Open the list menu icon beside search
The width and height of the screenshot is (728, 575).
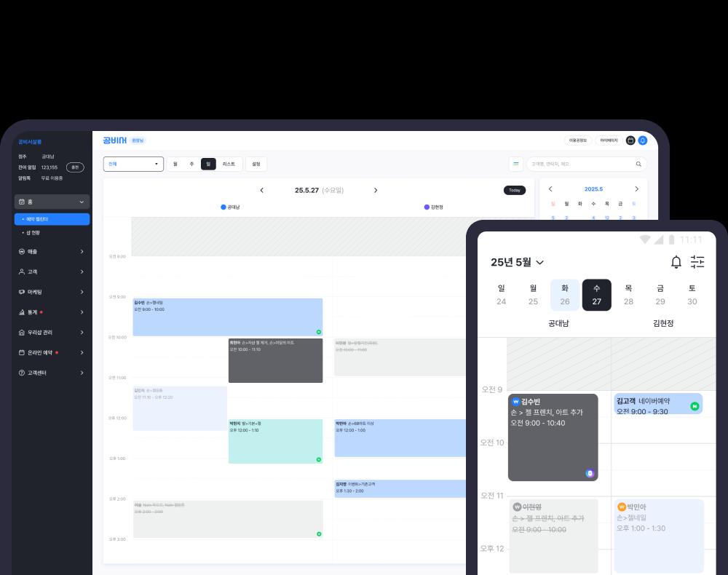(x=516, y=164)
